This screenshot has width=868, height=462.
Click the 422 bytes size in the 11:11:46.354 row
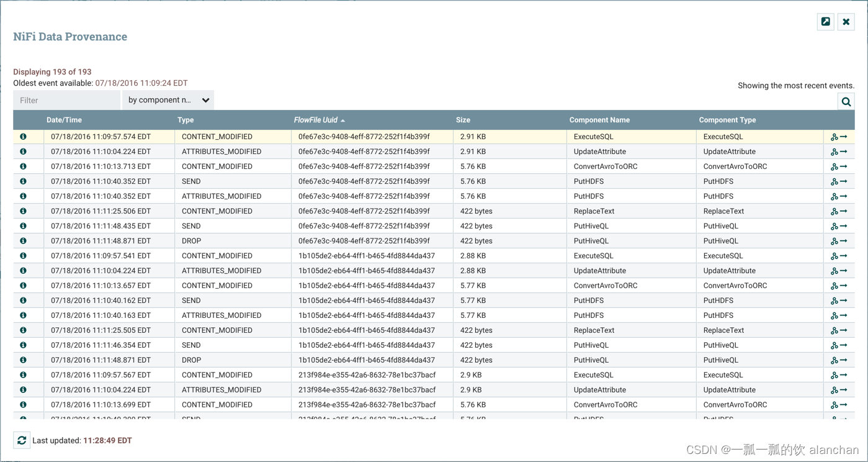[476, 345]
